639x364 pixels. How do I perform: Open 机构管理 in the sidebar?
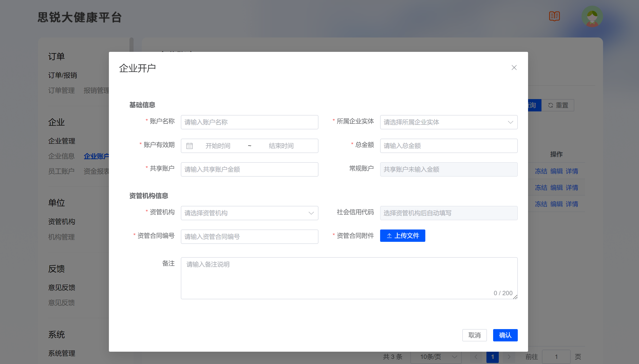[61, 237]
